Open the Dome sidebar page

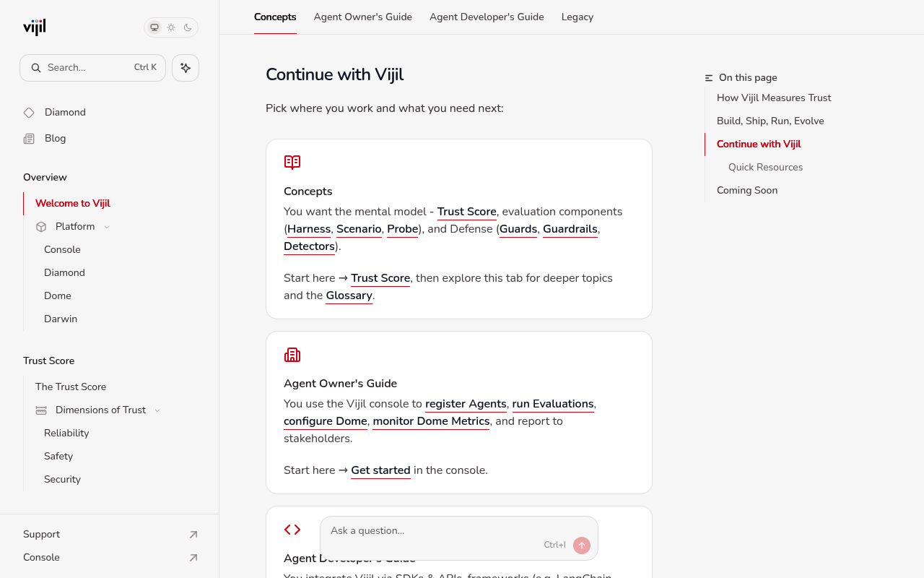coord(58,296)
